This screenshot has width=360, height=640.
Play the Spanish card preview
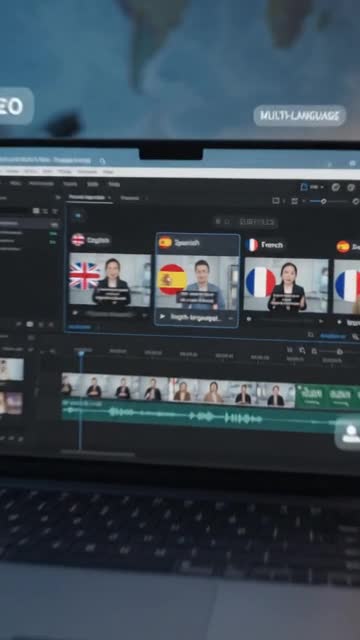162,316
